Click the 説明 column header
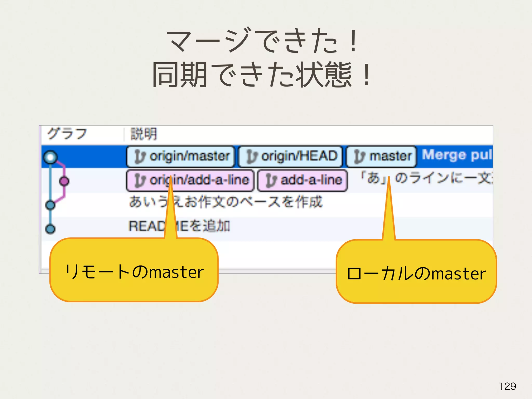The height and width of the screenshot is (399, 532). point(144,134)
